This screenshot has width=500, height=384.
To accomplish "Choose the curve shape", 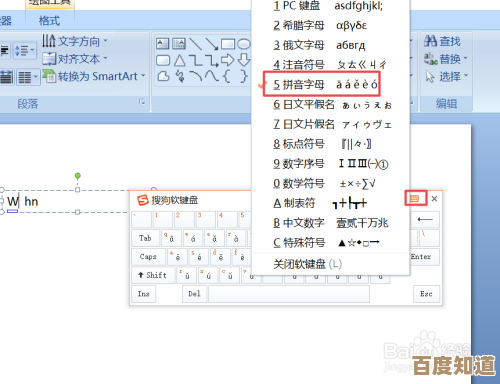I will 212,76.
